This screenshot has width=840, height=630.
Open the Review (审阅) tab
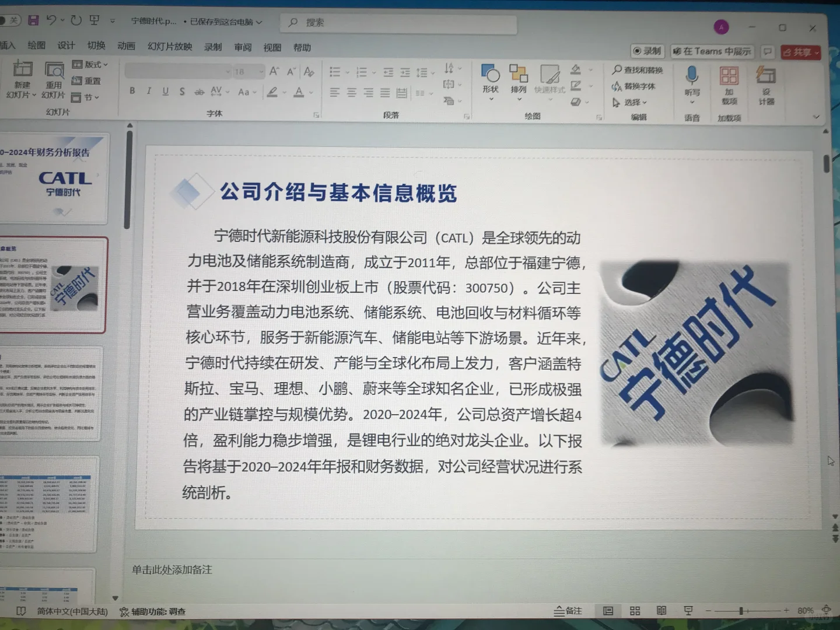243,47
